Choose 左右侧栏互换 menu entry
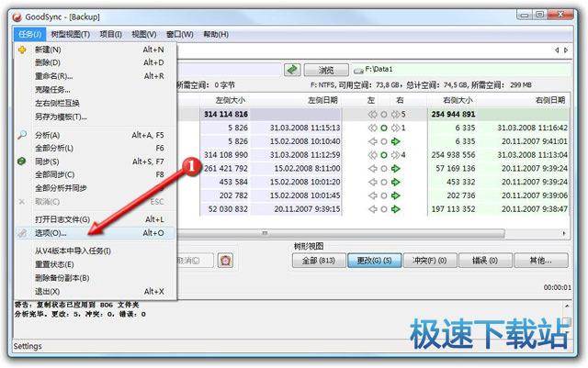The image size is (588, 368). (x=95, y=103)
